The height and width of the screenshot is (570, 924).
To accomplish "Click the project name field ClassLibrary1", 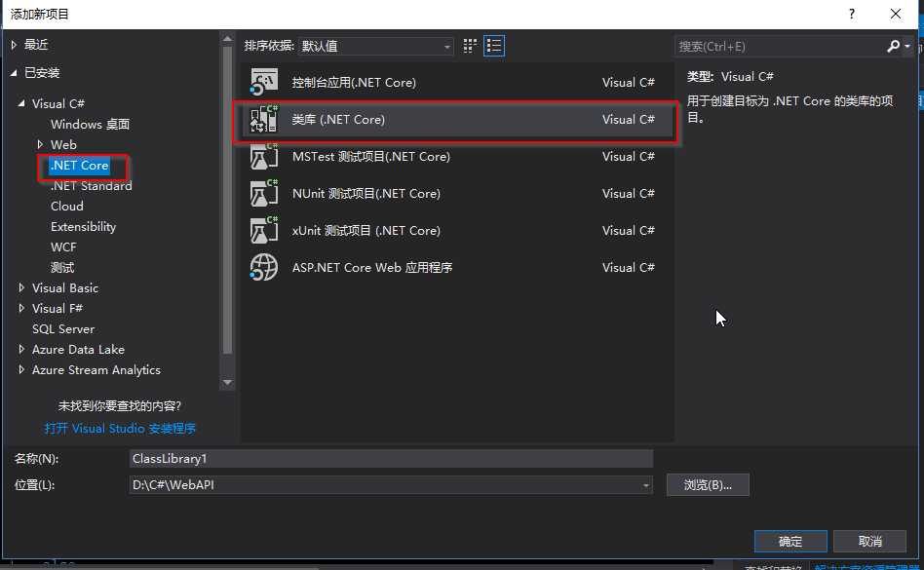I will tap(391, 459).
